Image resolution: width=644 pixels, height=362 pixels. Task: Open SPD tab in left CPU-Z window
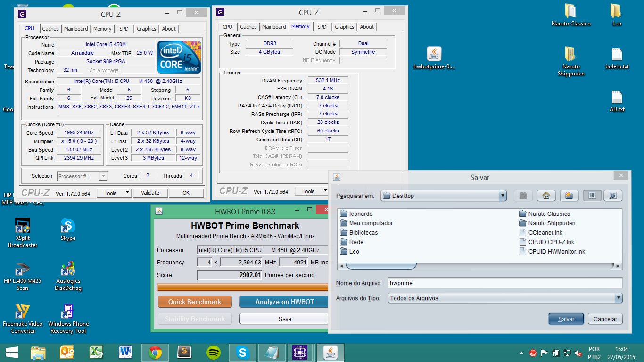click(x=124, y=29)
